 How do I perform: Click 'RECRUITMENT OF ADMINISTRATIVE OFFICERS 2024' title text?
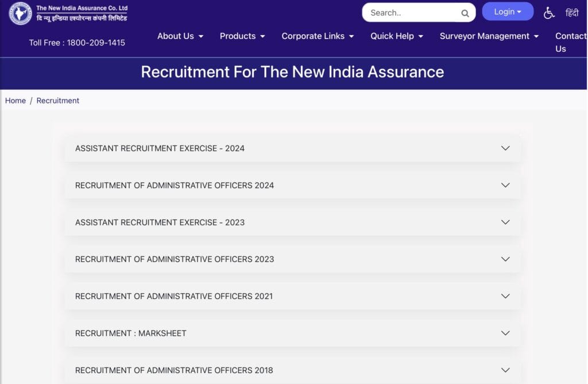[x=175, y=186]
